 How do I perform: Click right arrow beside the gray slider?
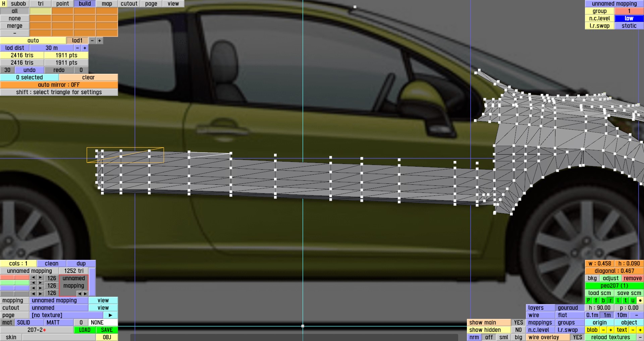pyautogui.click(x=41, y=293)
